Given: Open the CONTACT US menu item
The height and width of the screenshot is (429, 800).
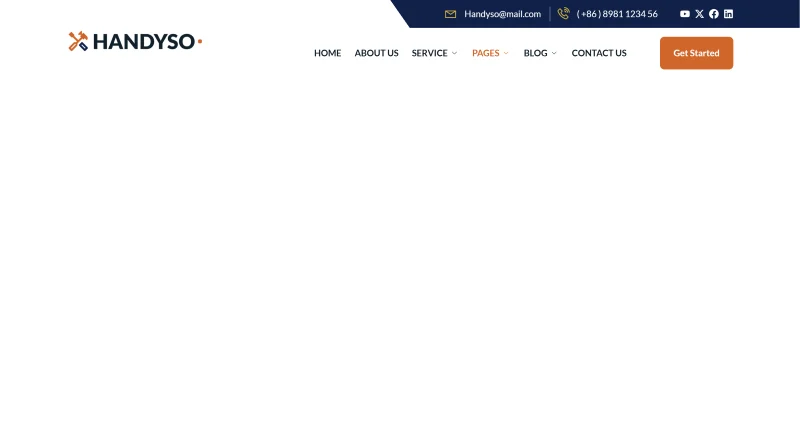Looking at the screenshot, I should click(599, 53).
